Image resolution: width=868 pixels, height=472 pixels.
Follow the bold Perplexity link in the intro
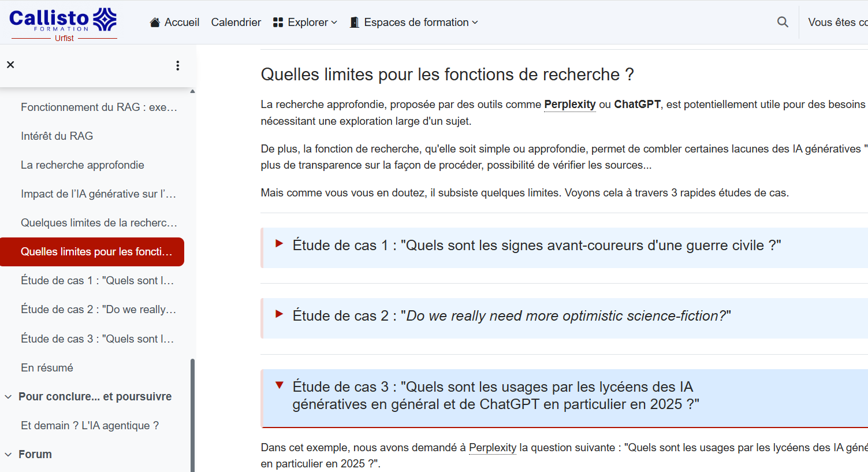569,105
